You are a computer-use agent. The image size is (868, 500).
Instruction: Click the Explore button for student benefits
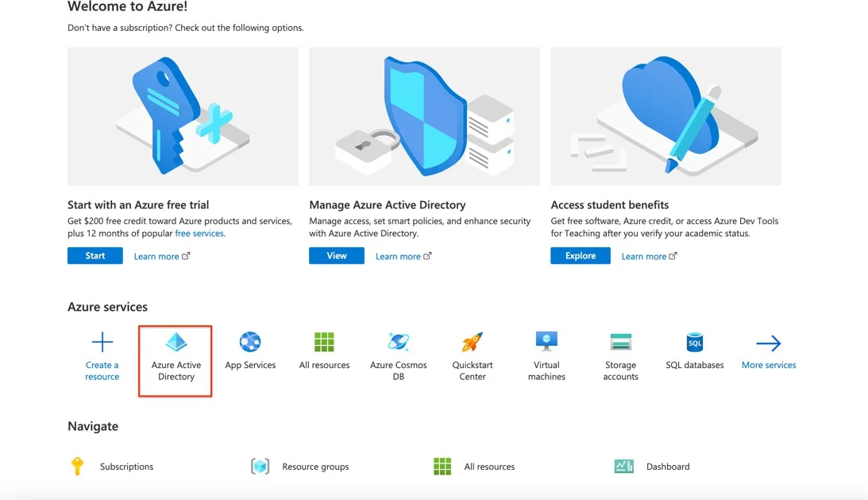point(581,255)
